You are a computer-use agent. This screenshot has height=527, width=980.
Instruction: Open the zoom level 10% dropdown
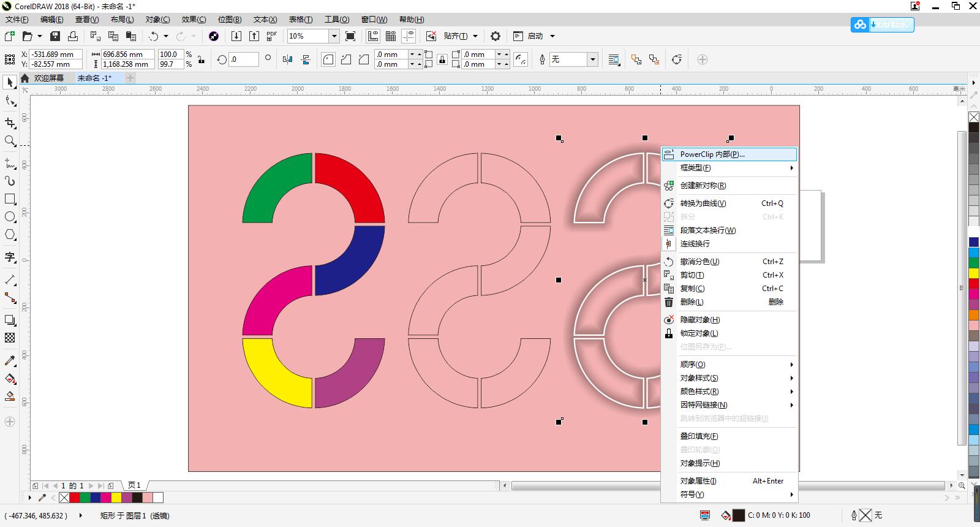pos(334,36)
